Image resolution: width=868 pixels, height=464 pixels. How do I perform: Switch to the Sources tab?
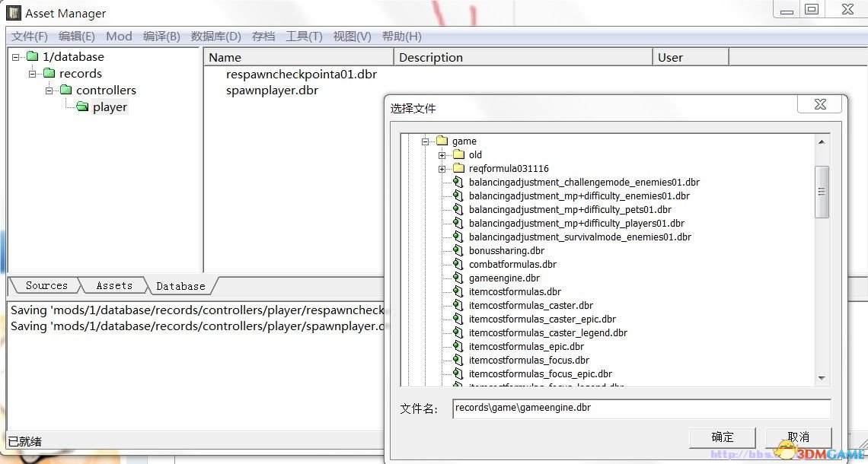[x=46, y=286]
